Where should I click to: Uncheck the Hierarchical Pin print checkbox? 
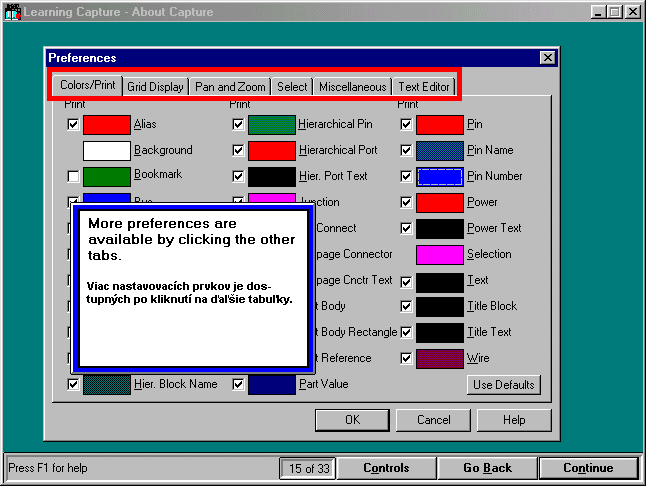tap(238, 125)
